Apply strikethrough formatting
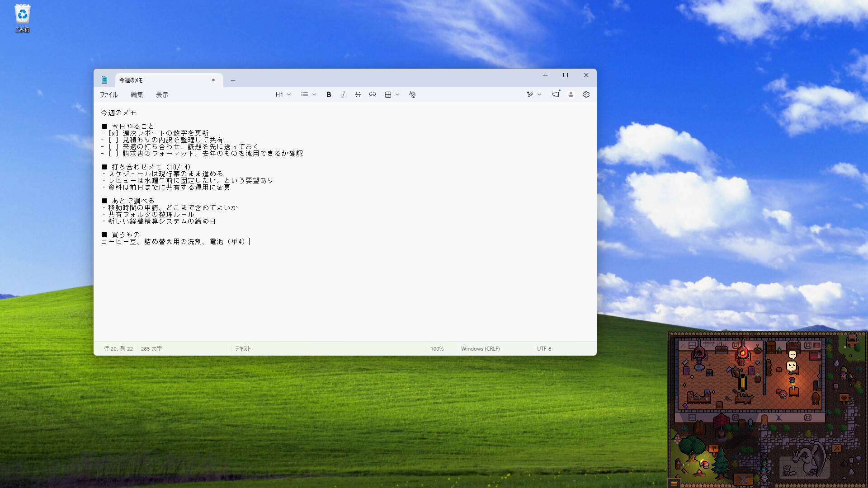Screen dimensions: 868x488 tap(358, 94)
